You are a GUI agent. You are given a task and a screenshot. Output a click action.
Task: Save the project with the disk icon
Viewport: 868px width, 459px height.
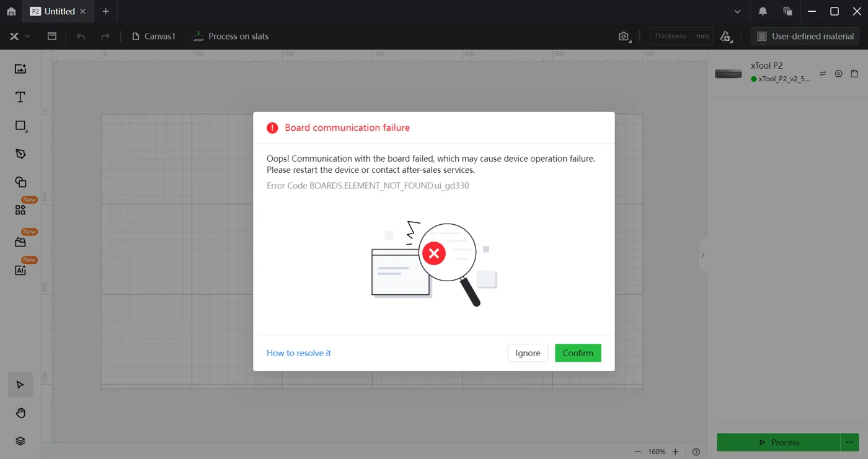click(52, 37)
